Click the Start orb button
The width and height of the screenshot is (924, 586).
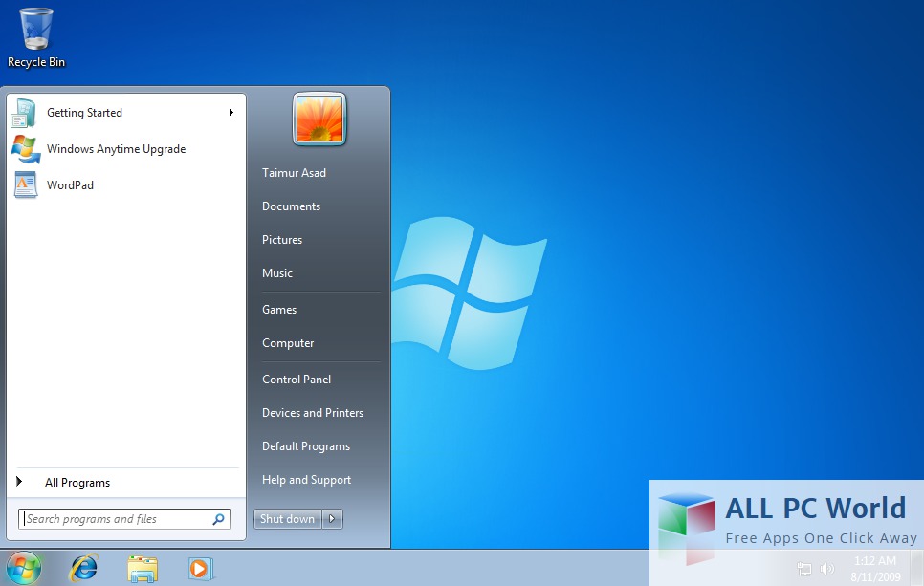24,569
